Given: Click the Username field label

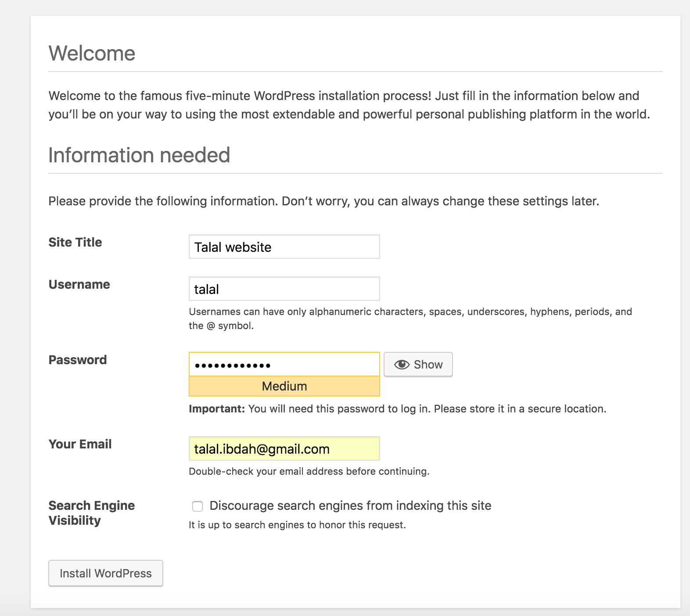Looking at the screenshot, I should (x=79, y=284).
